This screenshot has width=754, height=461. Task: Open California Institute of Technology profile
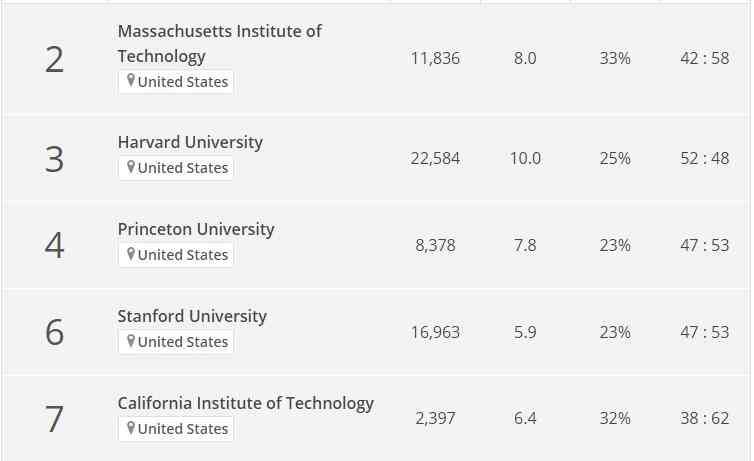point(245,403)
